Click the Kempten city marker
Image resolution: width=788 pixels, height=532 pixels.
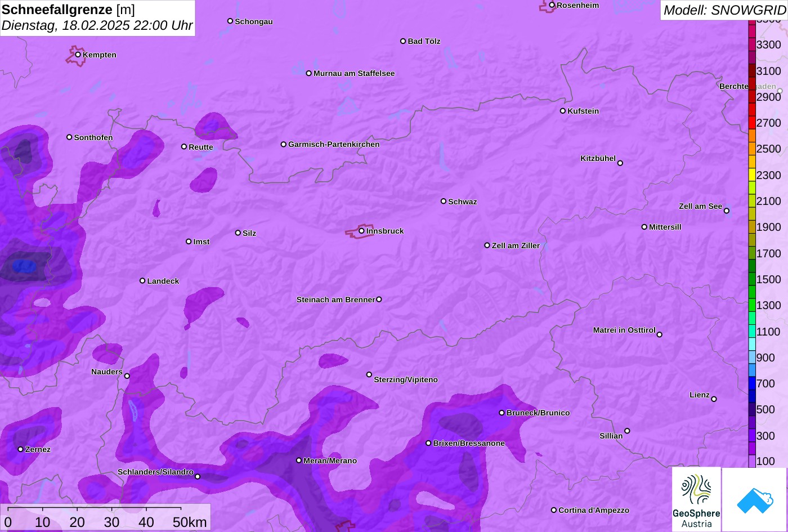[78, 55]
